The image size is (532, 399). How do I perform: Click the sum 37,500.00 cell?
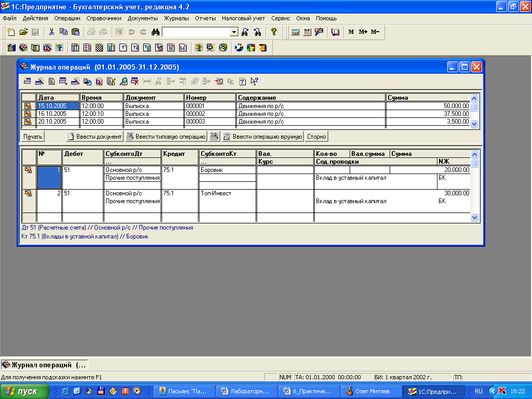pyautogui.click(x=428, y=114)
